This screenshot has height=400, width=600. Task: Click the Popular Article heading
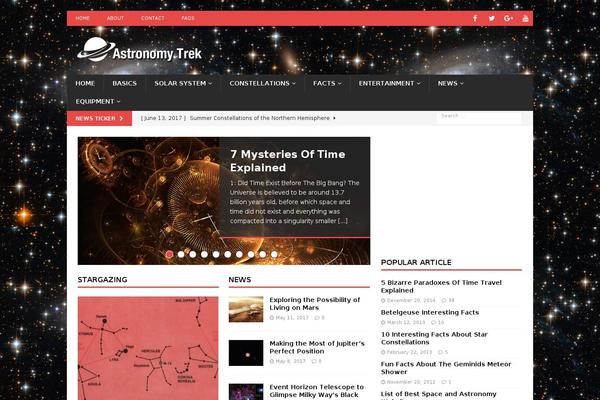(416, 263)
